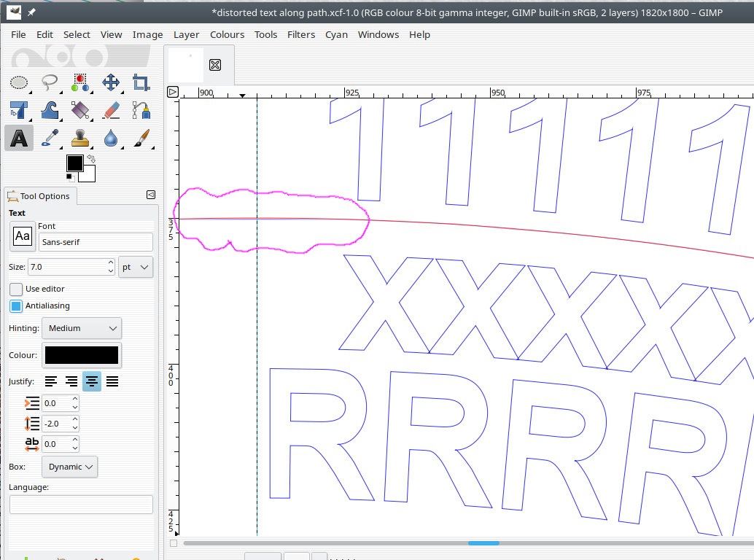This screenshot has height=560, width=754.
Task: Open the Filters menu
Action: [x=301, y=34]
